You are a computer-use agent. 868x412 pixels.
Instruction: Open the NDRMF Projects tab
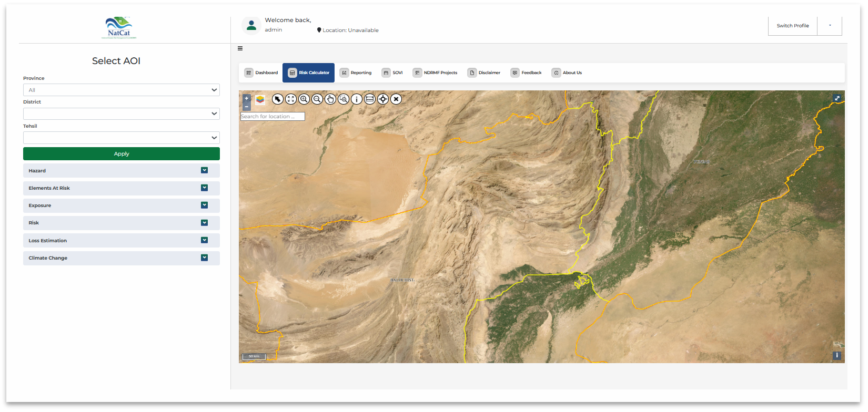[x=435, y=73]
